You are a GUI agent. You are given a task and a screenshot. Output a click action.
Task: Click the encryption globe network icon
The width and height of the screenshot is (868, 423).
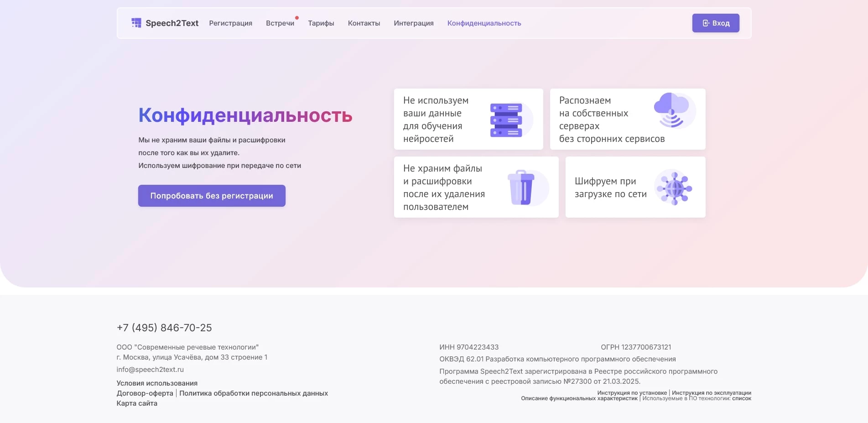[675, 188]
